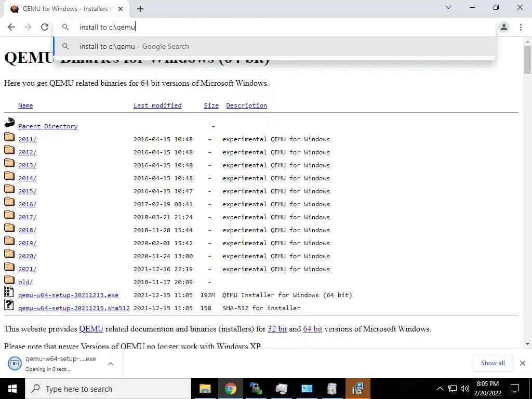Open the 2019/ folder link
The width and height of the screenshot is (532, 399).
(x=28, y=243)
